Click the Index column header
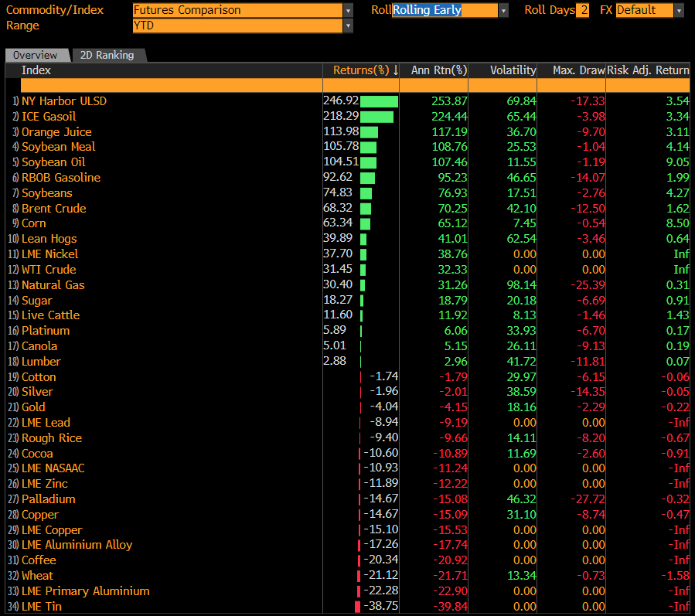This screenshot has width=695, height=616. tap(36, 70)
